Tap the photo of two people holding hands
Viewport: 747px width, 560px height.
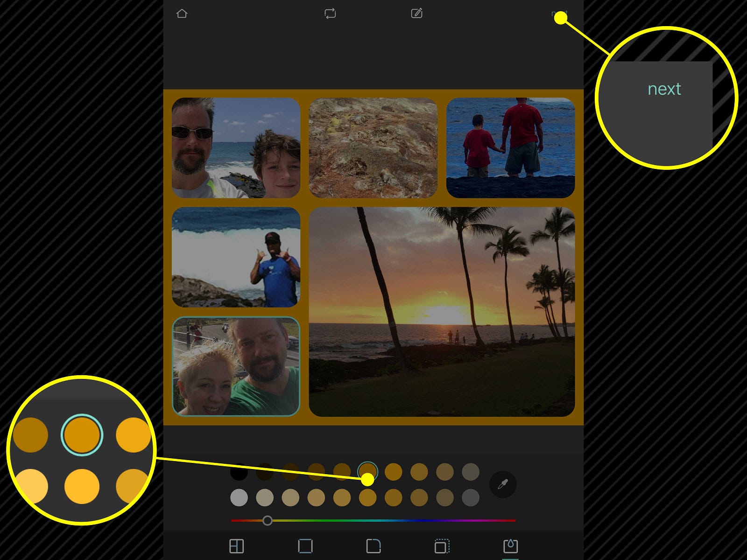pos(510,147)
